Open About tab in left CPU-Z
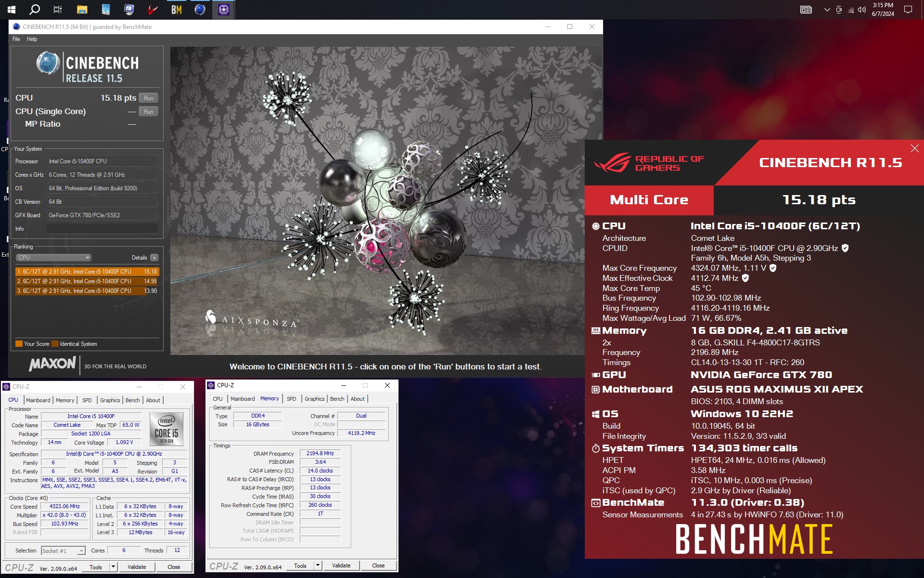This screenshot has height=578, width=924. 153,400
